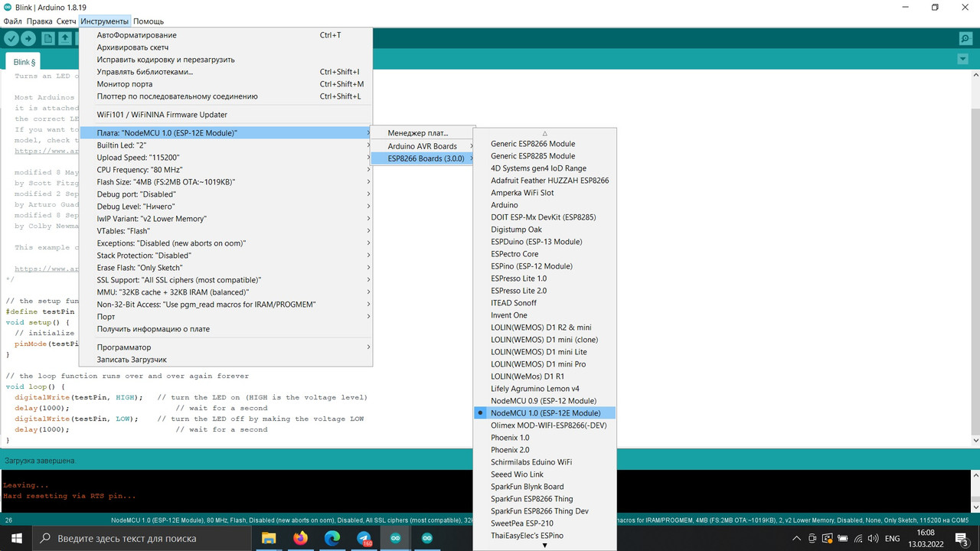This screenshot has width=980, height=551.
Task: Open the Serial Monitor magnifier icon
Action: click(965, 38)
